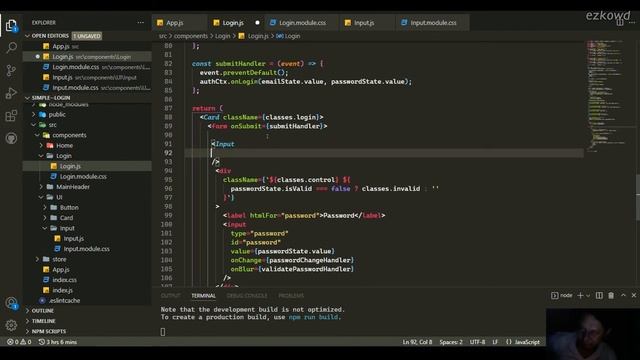Change end of line via LF

coord(495,342)
